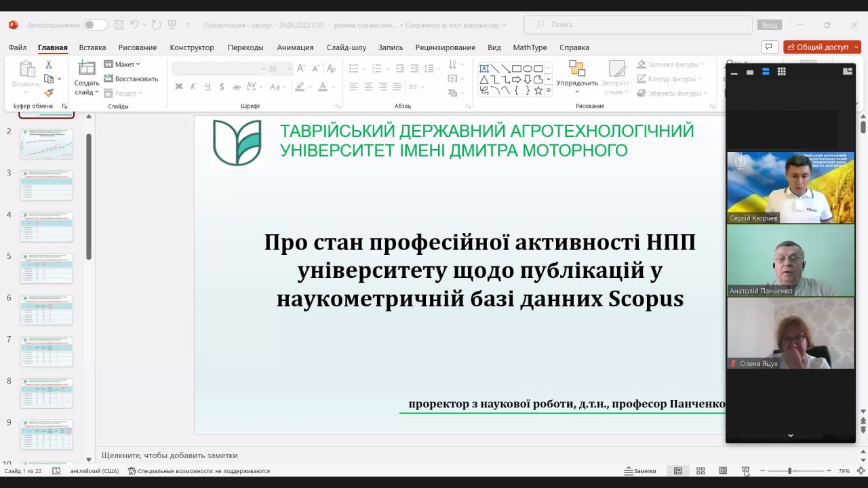Select the Format Painter brush icon

49,93
